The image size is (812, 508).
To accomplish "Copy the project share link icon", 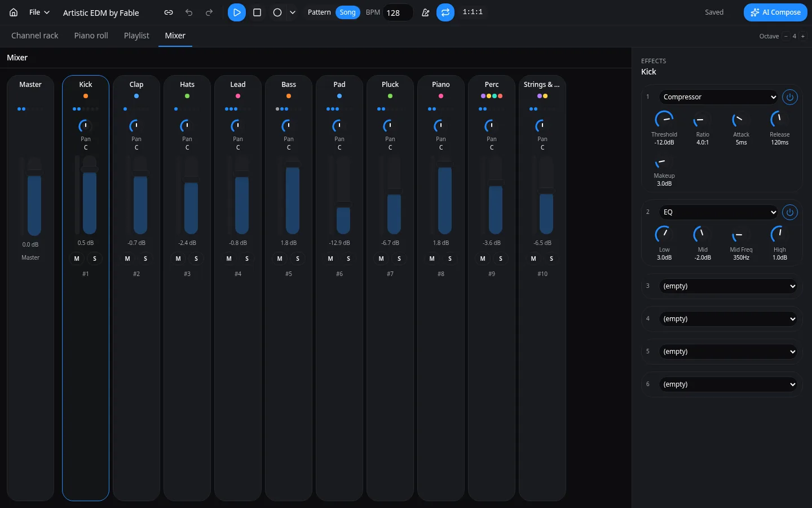I will pos(169,12).
